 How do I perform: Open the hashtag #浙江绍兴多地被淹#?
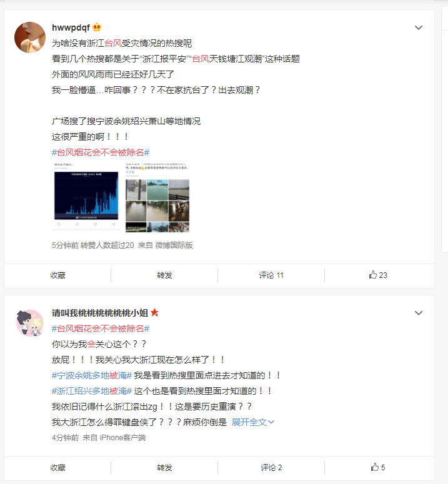coord(92,391)
